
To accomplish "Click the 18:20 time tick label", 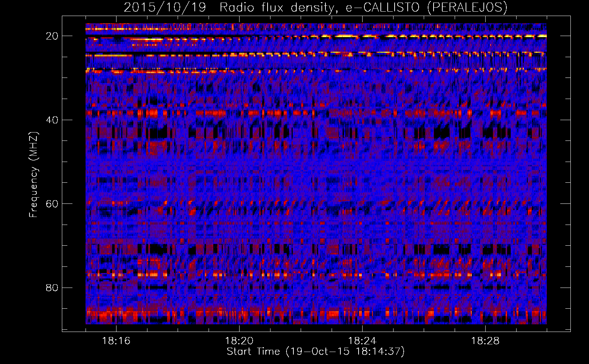I will coord(239,341).
